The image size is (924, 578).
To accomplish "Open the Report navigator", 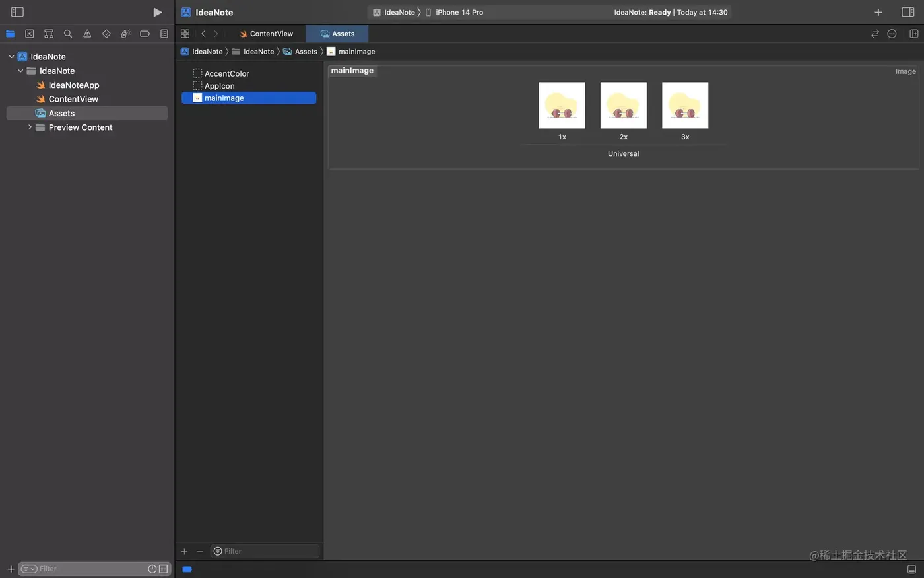I will (164, 34).
